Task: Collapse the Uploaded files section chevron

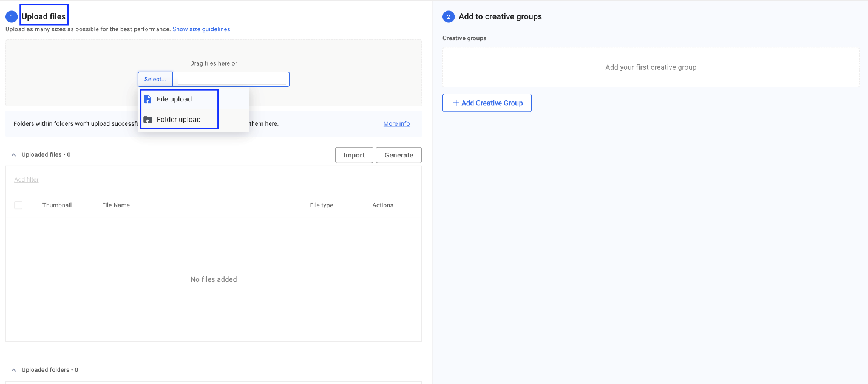Action: click(14, 155)
